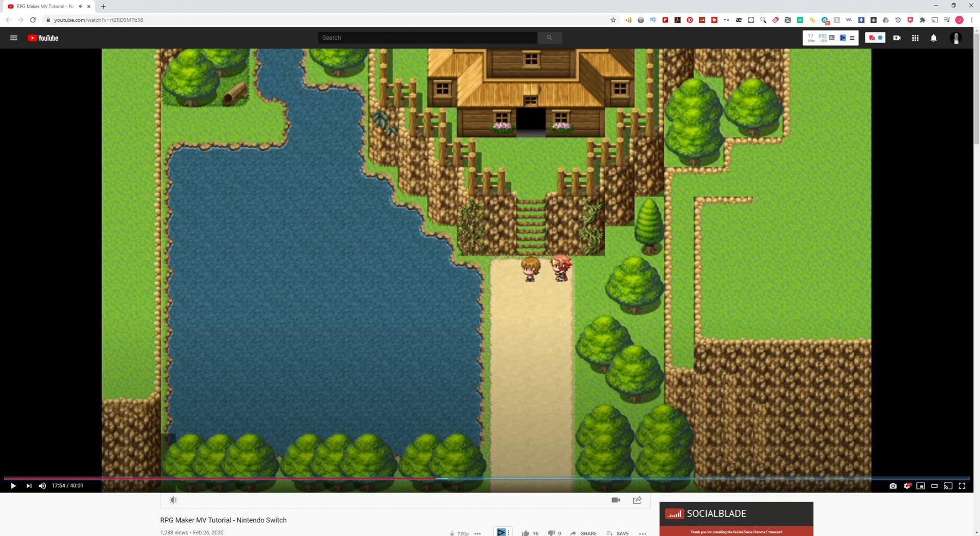
Task: Skip to the next video
Action: coord(29,486)
